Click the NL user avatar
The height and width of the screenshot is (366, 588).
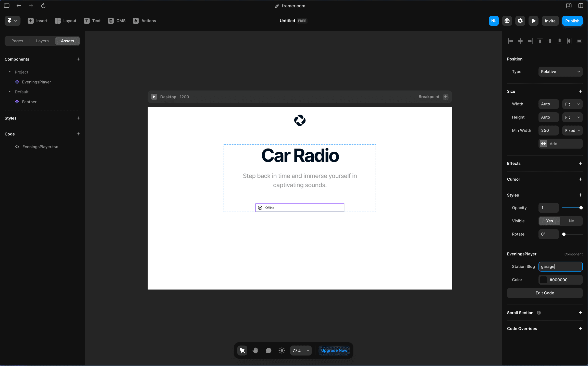494,21
